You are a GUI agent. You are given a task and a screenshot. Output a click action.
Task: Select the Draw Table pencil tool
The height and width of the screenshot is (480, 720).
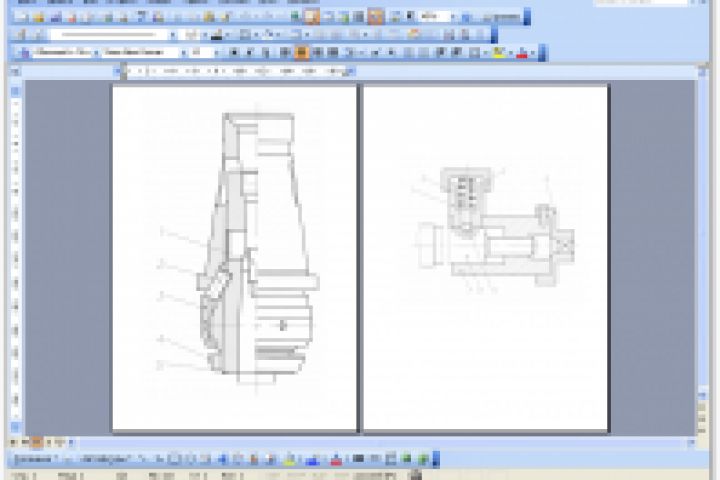(21, 35)
